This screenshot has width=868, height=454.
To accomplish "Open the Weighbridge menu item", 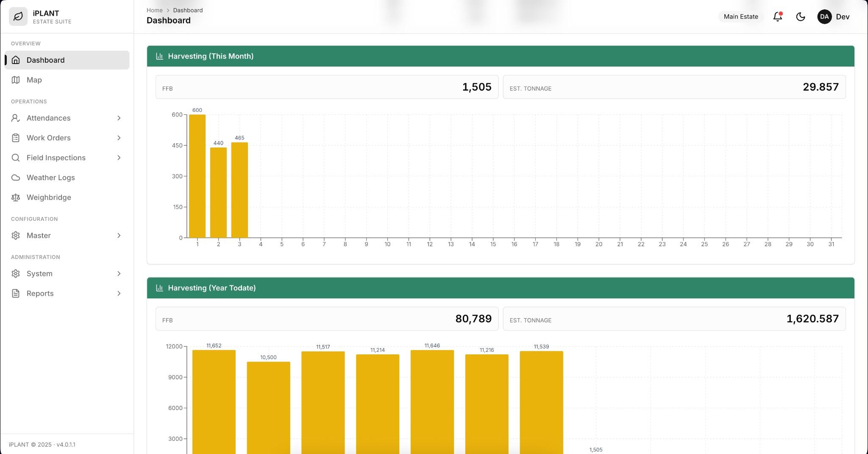I will pos(67,198).
